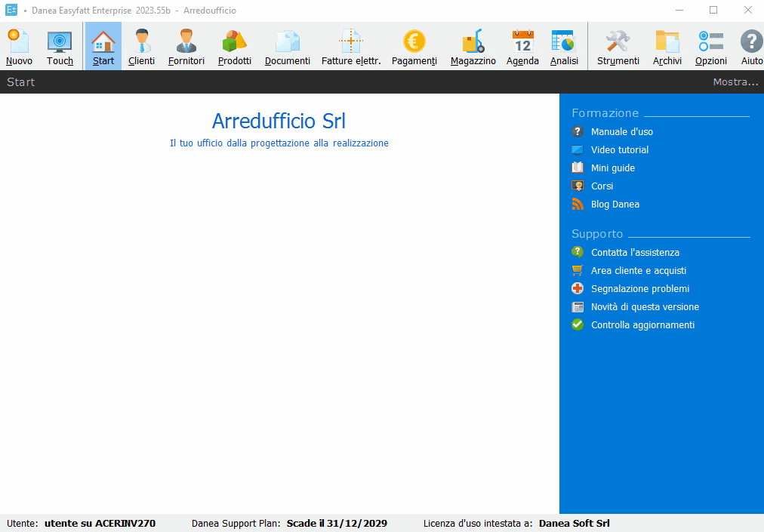Click the Nuovo toolbar icon
Image resolution: width=764 pixels, height=532 pixels.
19,47
